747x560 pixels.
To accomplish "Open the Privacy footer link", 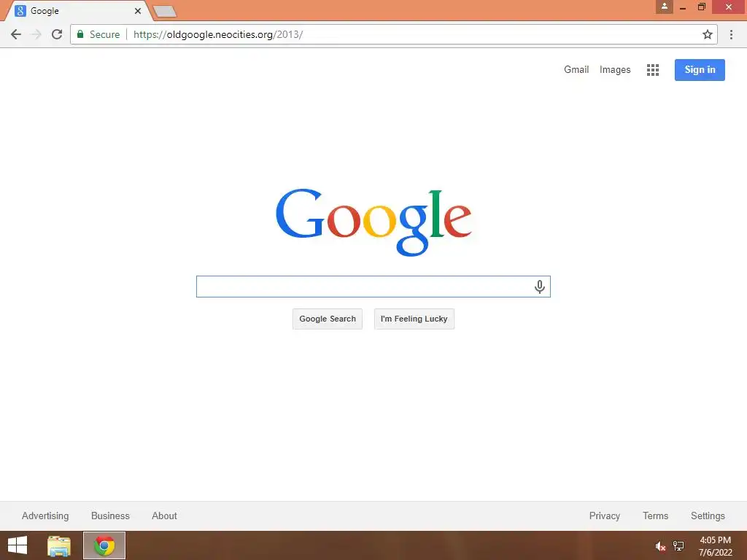I will tap(605, 516).
